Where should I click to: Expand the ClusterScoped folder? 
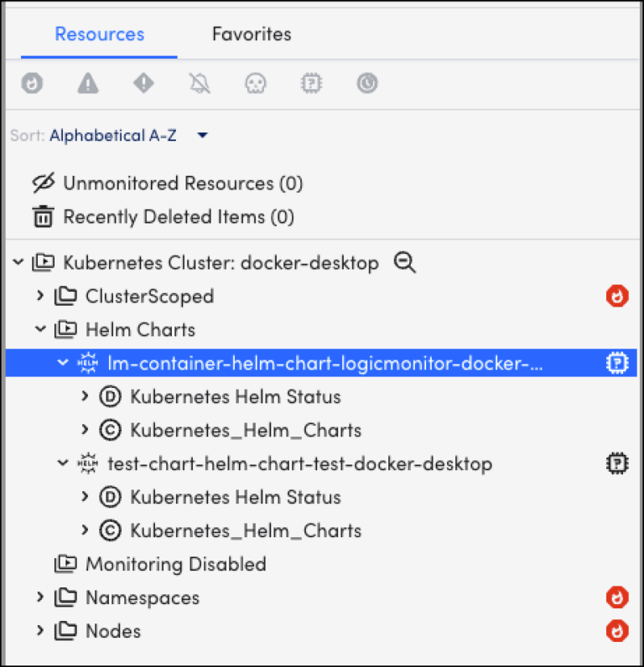[x=40, y=296]
